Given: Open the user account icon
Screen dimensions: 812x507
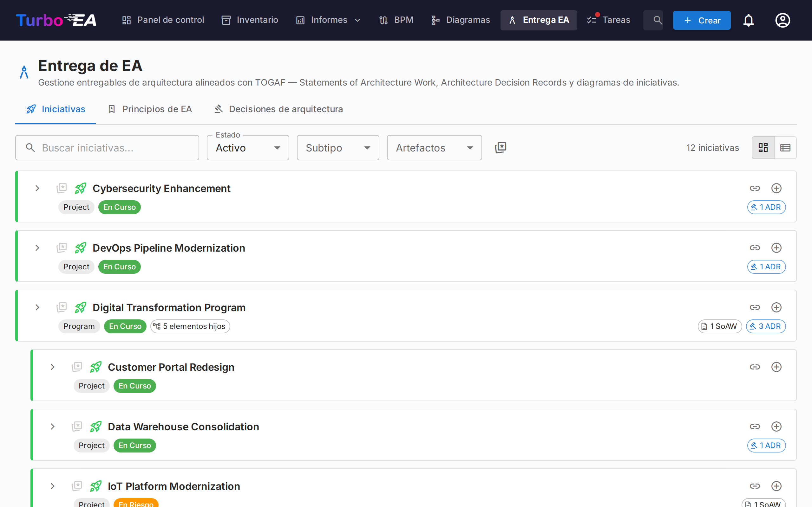Looking at the screenshot, I should click(783, 20).
